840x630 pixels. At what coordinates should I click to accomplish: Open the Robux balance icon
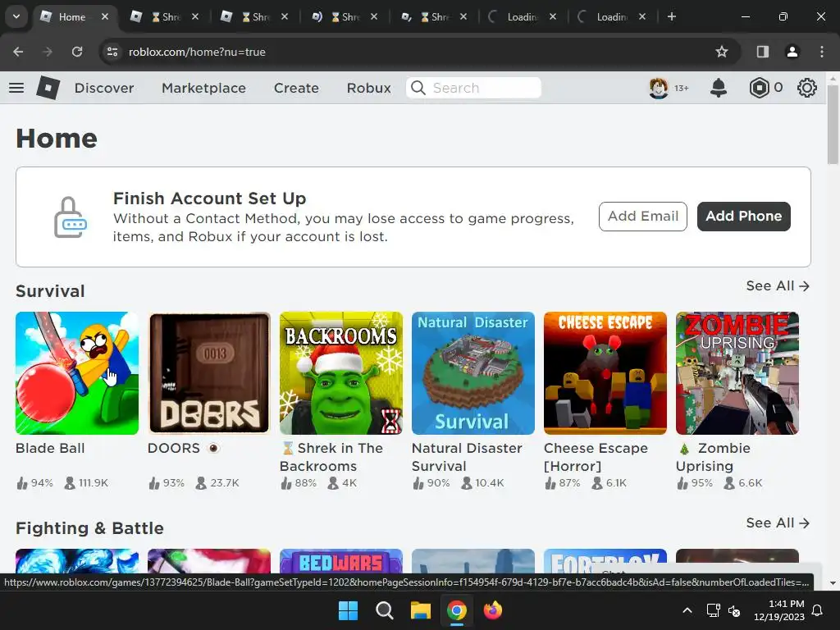click(x=759, y=87)
